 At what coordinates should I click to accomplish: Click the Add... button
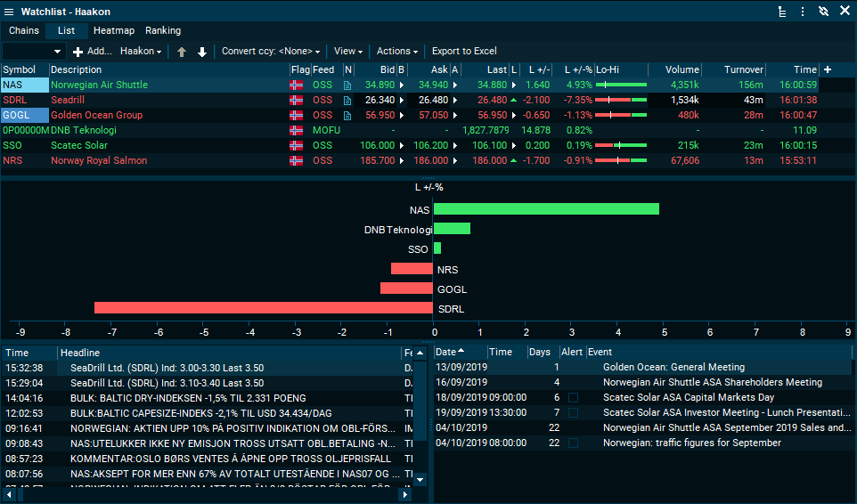(93, 52)
